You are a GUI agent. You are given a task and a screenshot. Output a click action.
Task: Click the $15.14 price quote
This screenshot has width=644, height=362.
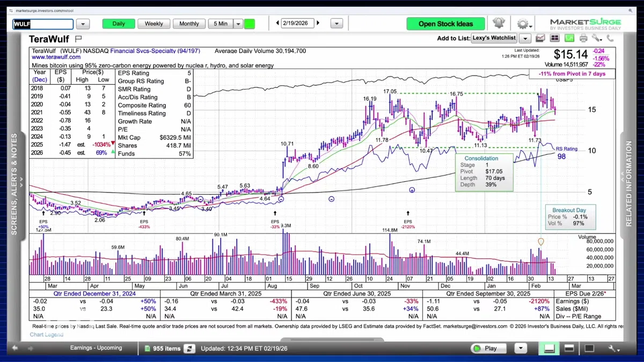point(571,54)
